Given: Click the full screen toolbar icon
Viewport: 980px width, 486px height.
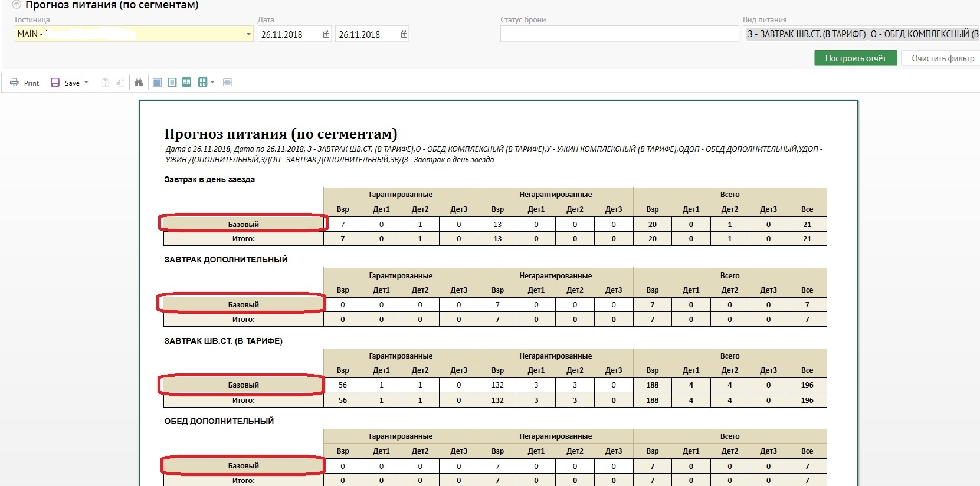Looking at the screenshot, I should [x=227, y=83].
